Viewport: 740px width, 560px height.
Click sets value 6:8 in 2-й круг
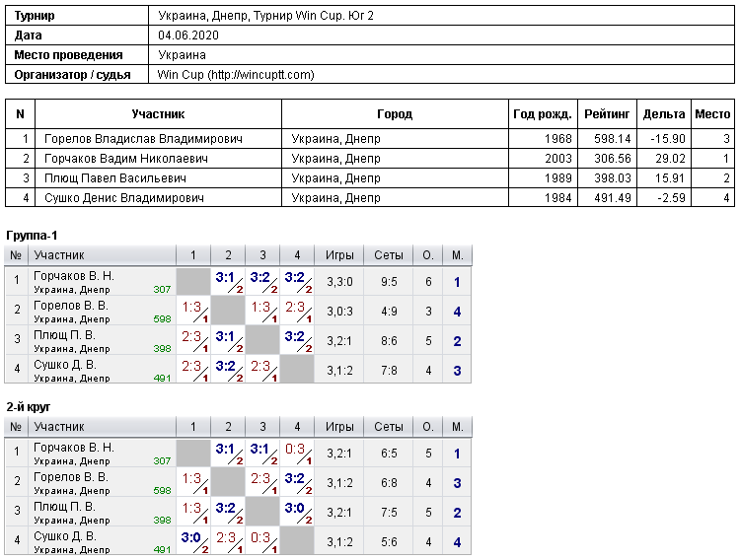click(x=389, y=483)
